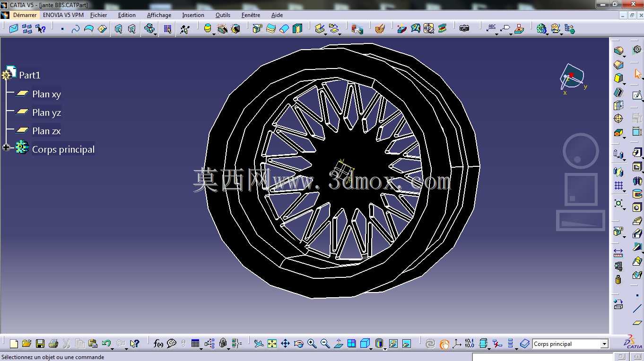Create a Groove feature
Image resolution: width=644 pixels, height=361 pixels.
(637, 194)
